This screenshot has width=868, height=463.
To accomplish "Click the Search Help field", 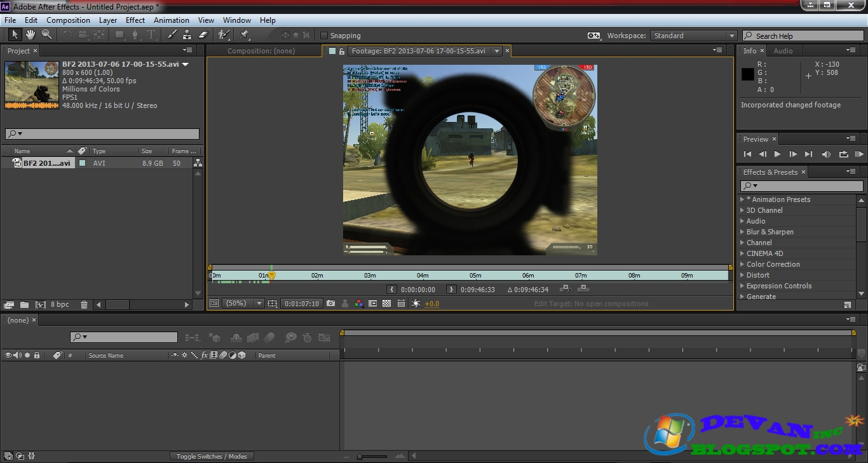I will (803, 36).
